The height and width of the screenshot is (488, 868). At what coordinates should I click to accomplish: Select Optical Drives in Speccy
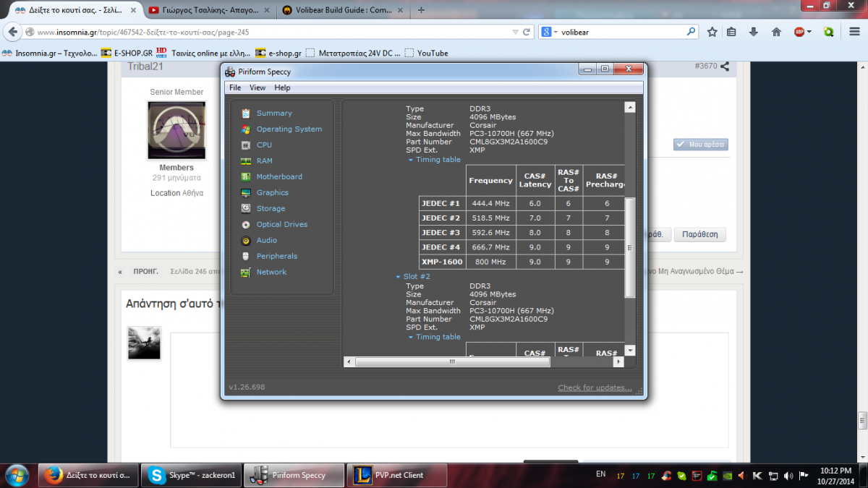(281, 225)
